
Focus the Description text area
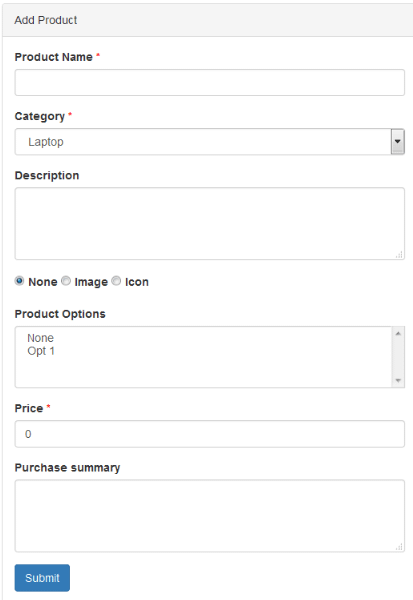[x=209, y=223]
